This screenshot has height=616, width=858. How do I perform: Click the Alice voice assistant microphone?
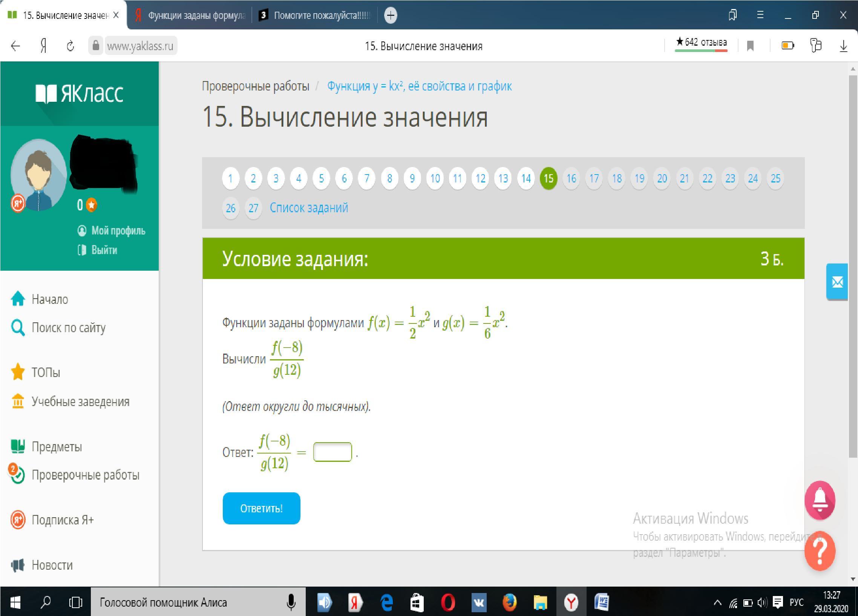[x=291, y=602]
